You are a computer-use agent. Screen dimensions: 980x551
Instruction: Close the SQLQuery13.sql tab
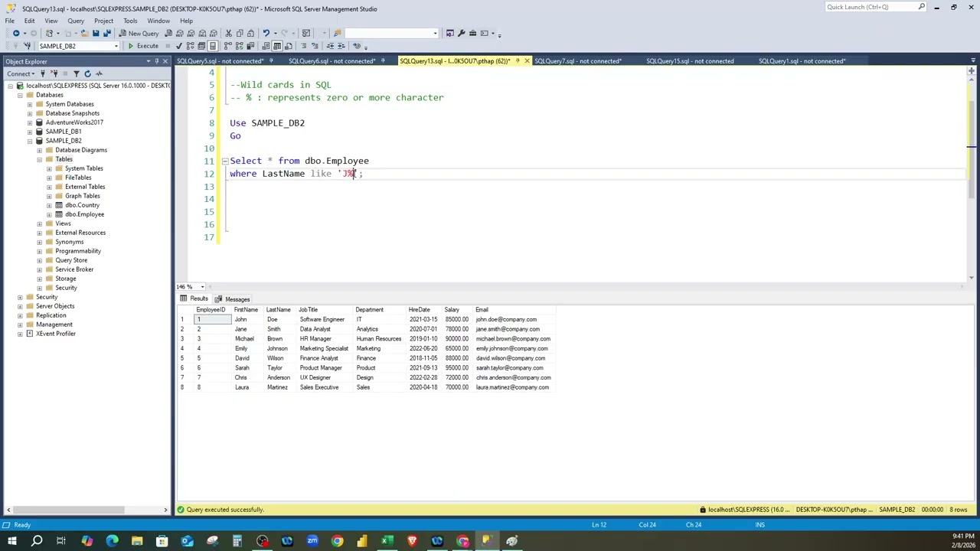(x=527, y=61)
